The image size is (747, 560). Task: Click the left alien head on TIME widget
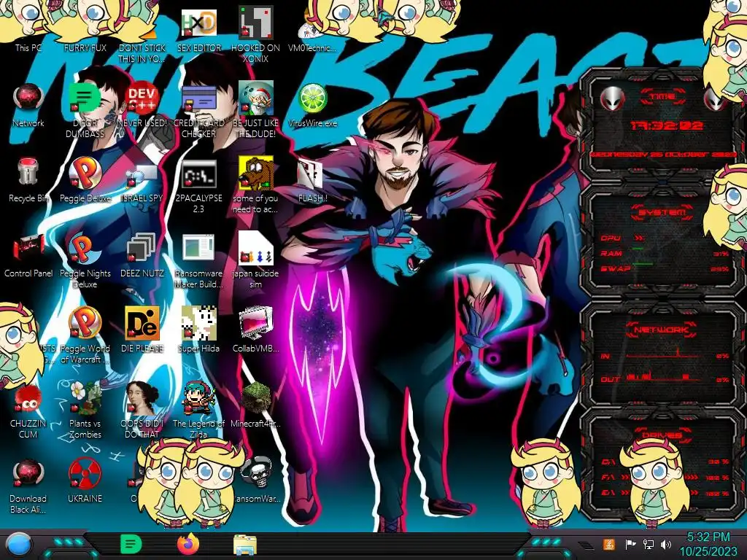(x=613, y=98)
